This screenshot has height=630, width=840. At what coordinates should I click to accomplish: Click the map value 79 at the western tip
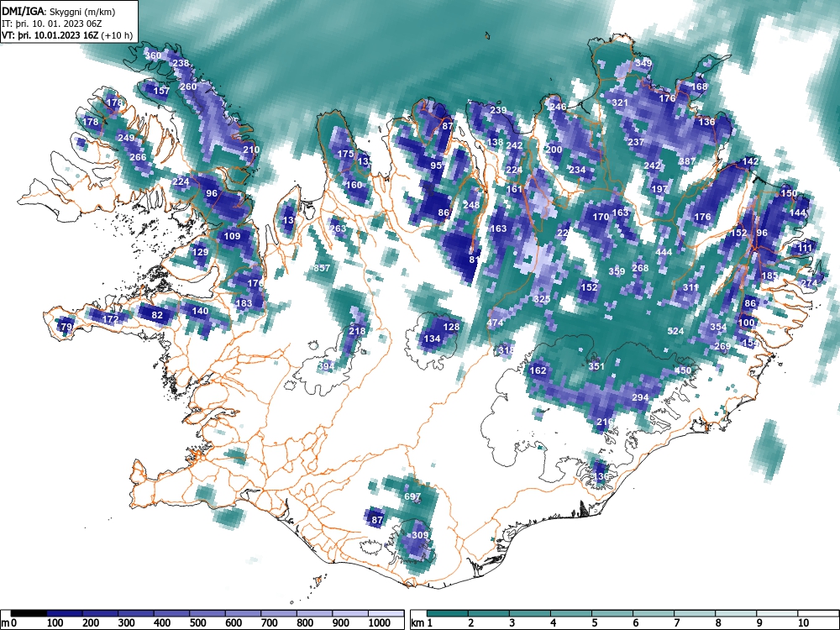pos(66,327)
